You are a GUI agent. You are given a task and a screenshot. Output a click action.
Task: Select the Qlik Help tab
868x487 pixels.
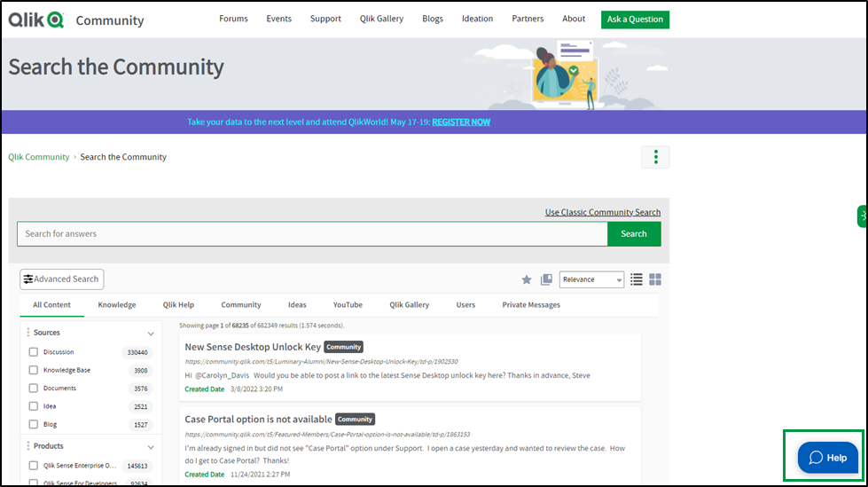coord(178,305)
